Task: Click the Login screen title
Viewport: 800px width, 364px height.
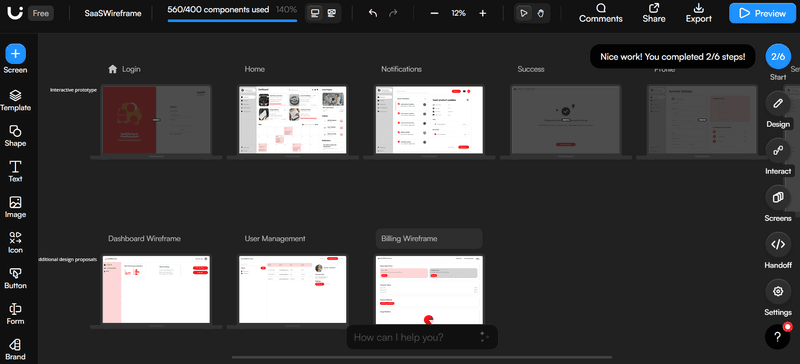Action: pos(131,69)
